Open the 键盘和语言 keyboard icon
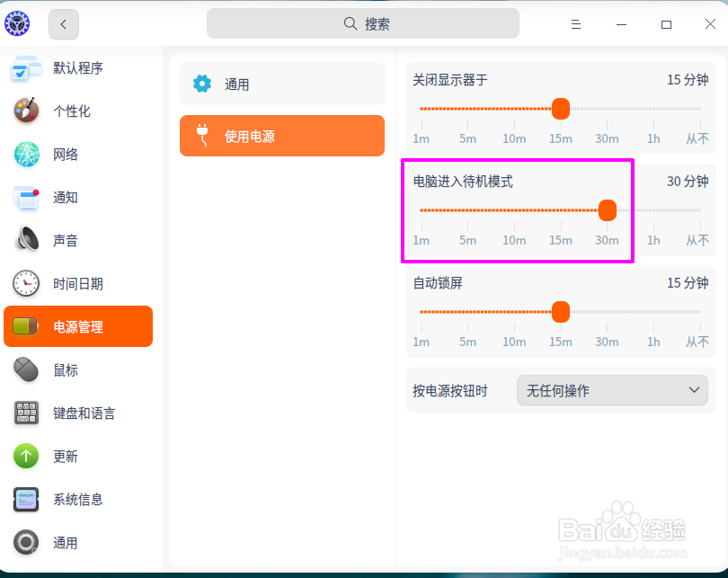The image size is (728, 578). tap(26, 413)
